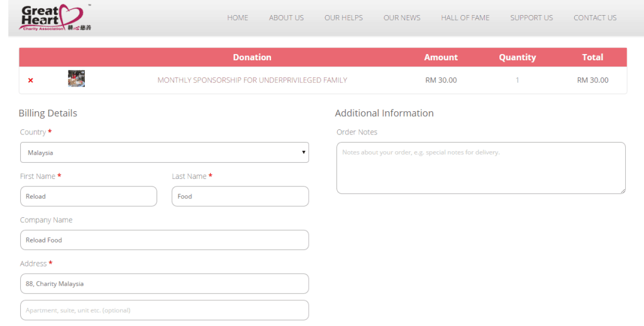
Task: Click the Great Heart Charity Association logo
Action: click(x=55, y=18)
